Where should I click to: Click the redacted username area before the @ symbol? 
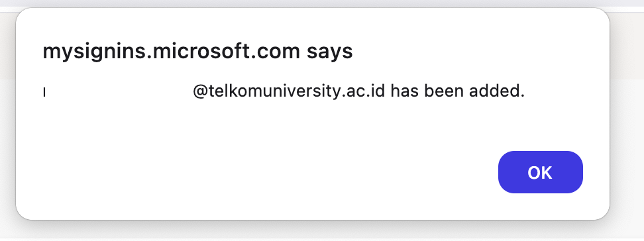119,92
